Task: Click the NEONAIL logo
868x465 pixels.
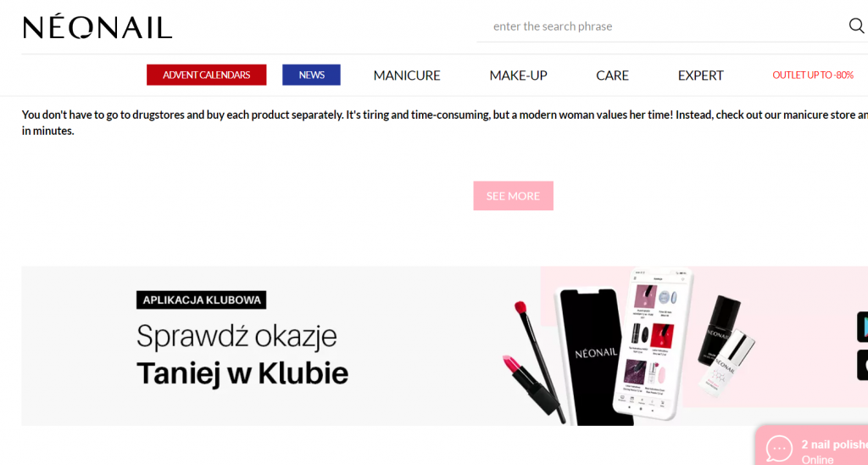Action: 97,28
